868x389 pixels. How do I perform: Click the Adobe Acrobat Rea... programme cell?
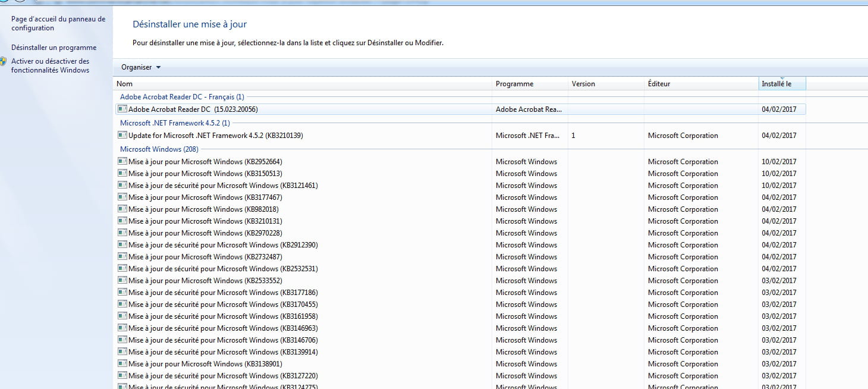(529, 109)
